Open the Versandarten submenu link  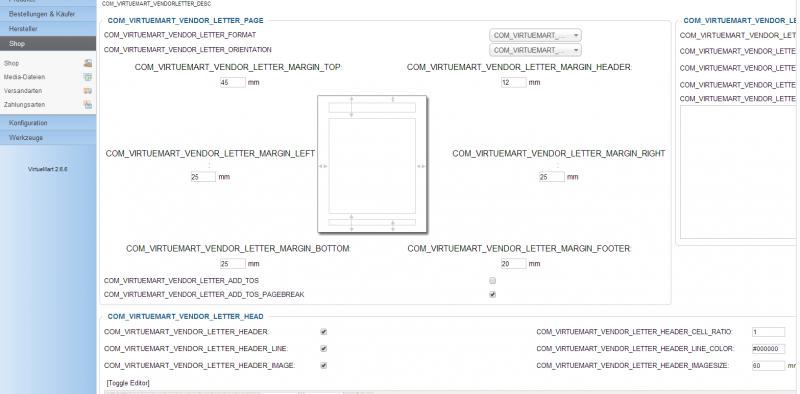[x=22, y=91]
